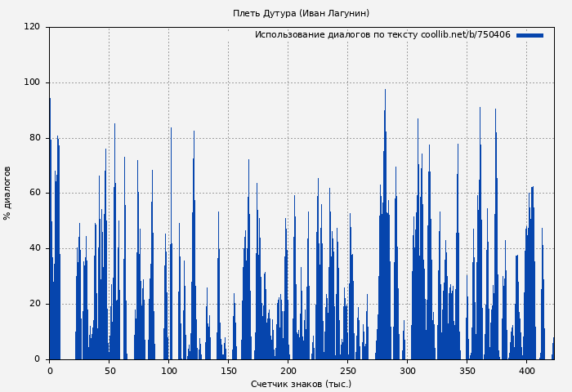Click the vertical axis label "% диалогов"
This screenshot has width=572, height=392.
8,193
